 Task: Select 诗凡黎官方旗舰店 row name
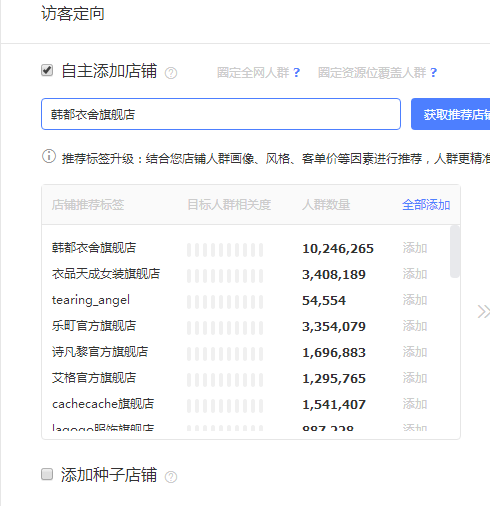point(100,352)
